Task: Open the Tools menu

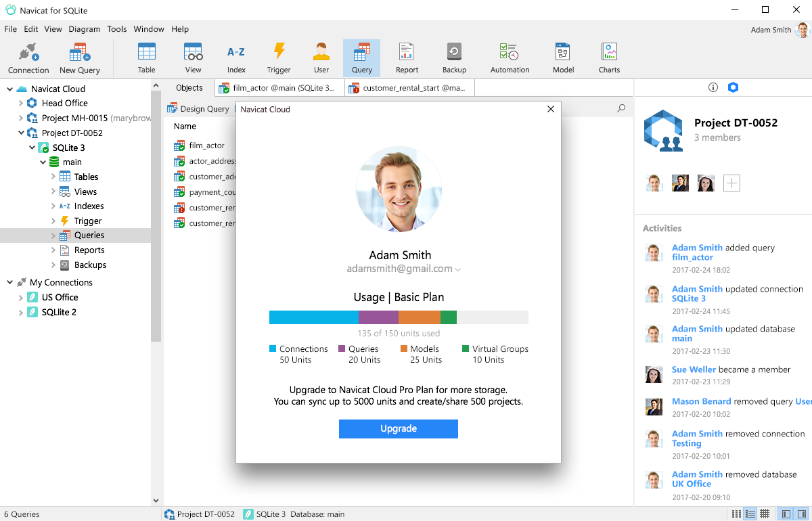Action: pyautogui.click(x=117, y=29)
